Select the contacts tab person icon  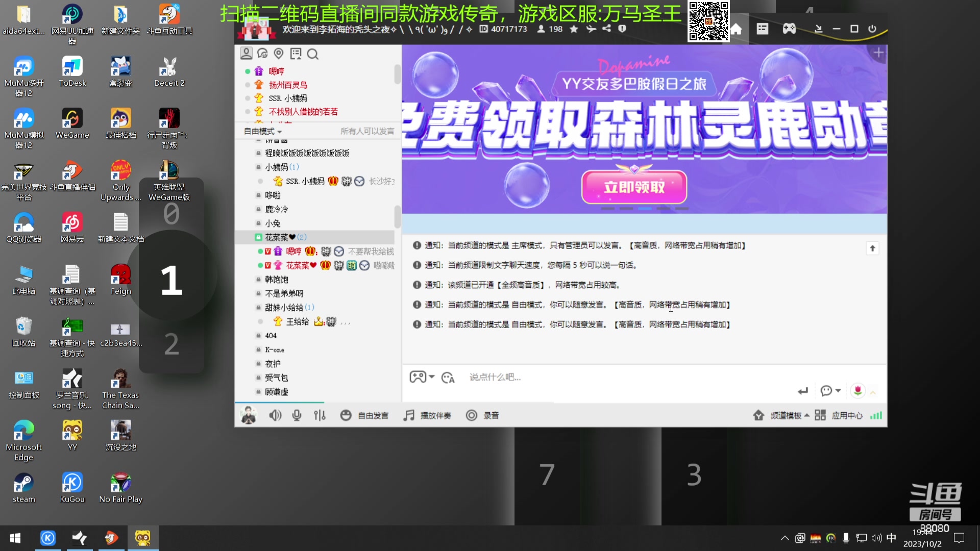[x=247, y=53]
